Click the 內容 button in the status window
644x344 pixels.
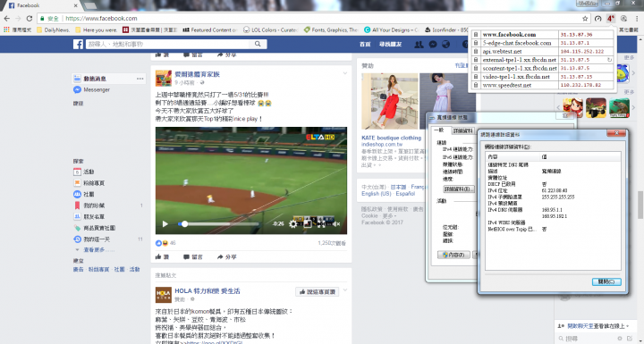pos(453,255)
